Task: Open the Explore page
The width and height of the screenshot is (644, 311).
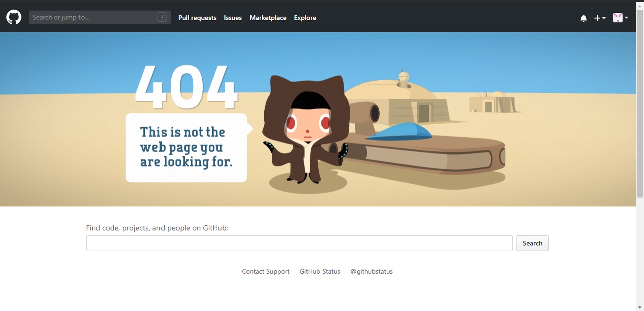Action: (x=305, y=18)
